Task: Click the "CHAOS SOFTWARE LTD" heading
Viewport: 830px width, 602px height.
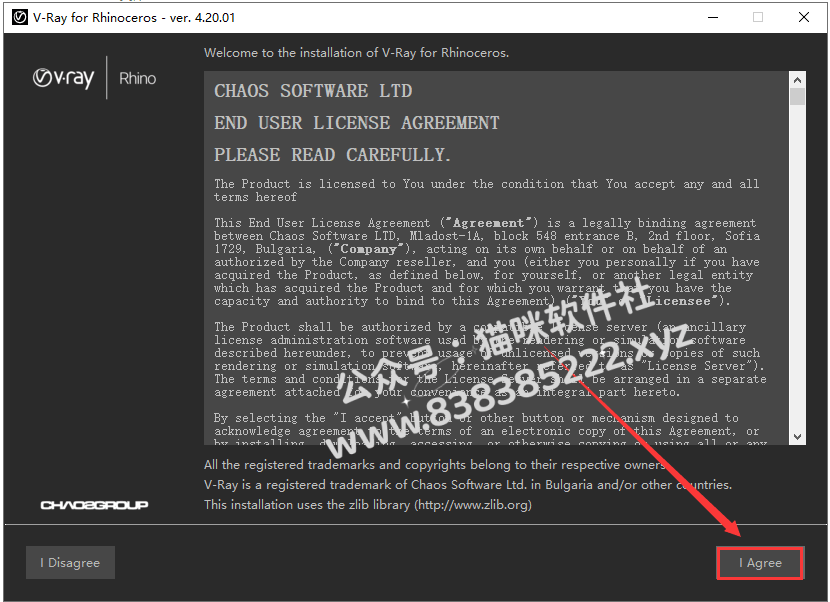Action: (313, 91)
